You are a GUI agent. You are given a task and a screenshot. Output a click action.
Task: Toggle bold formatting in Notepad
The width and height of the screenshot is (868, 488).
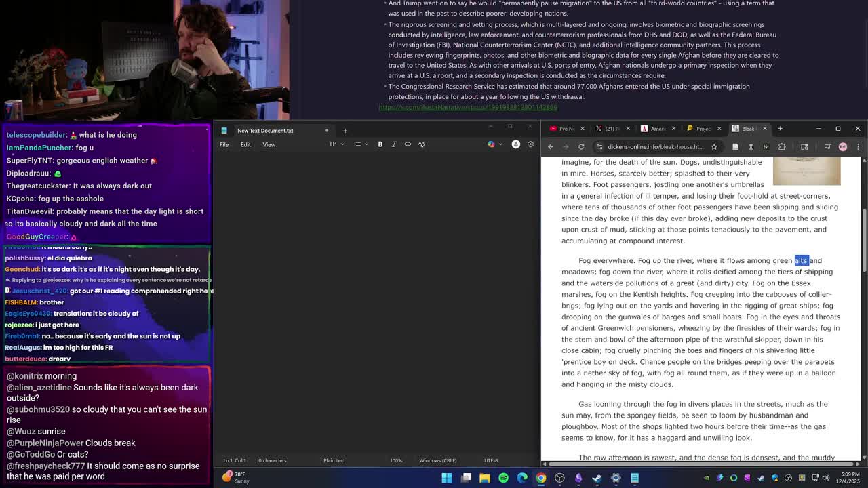tap(380, 144)
